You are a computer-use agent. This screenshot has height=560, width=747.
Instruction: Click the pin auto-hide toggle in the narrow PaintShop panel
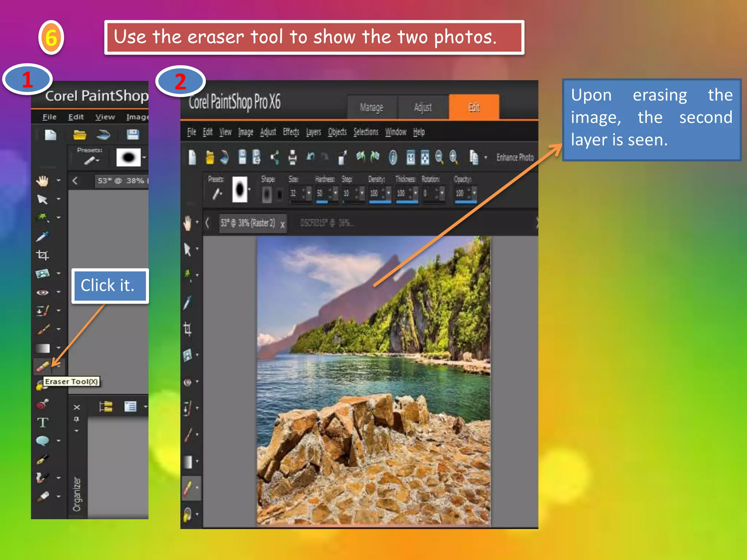(x=77, y=419)
